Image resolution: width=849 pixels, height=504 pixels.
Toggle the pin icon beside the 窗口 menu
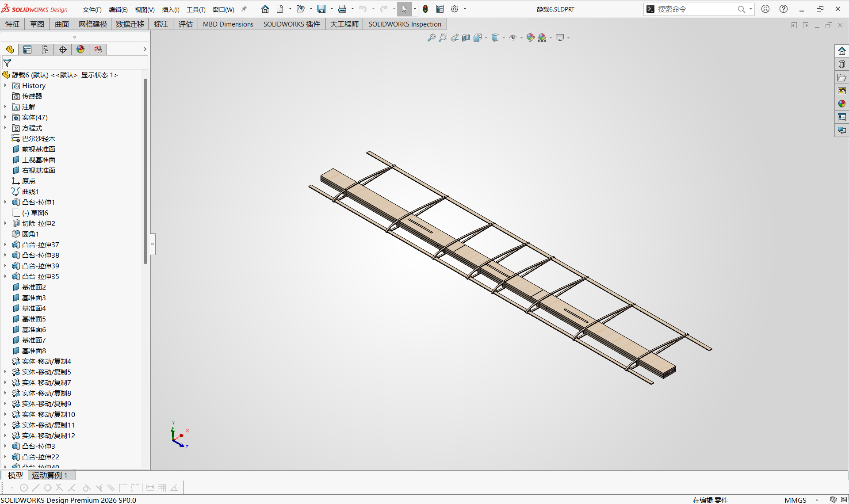click(x=244, y=9)
